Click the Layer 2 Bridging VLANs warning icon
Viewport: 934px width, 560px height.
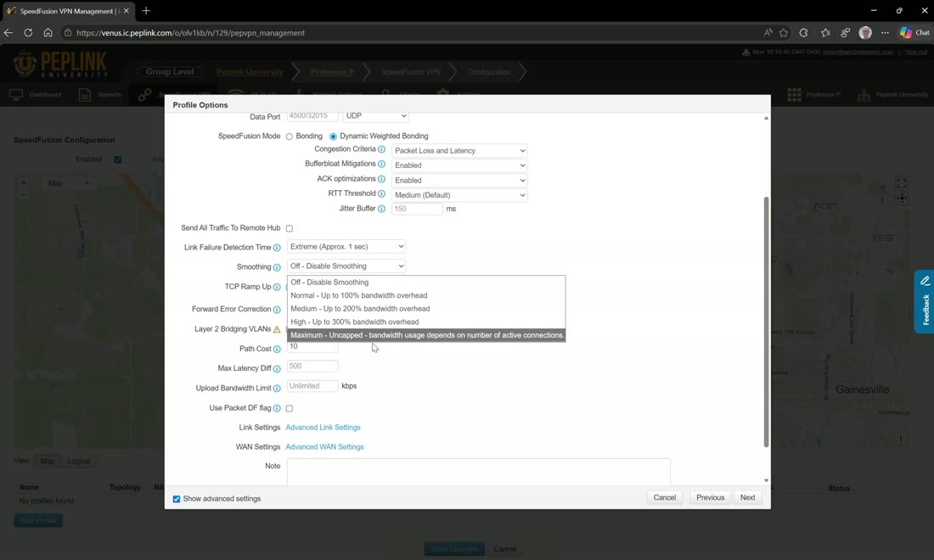click(277, 329)
